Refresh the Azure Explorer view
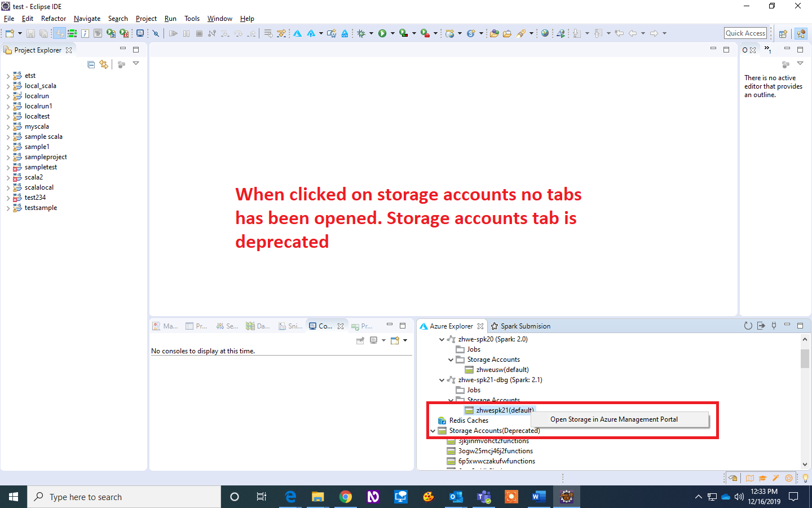812x508 pixels. click(x=748, y=326)
